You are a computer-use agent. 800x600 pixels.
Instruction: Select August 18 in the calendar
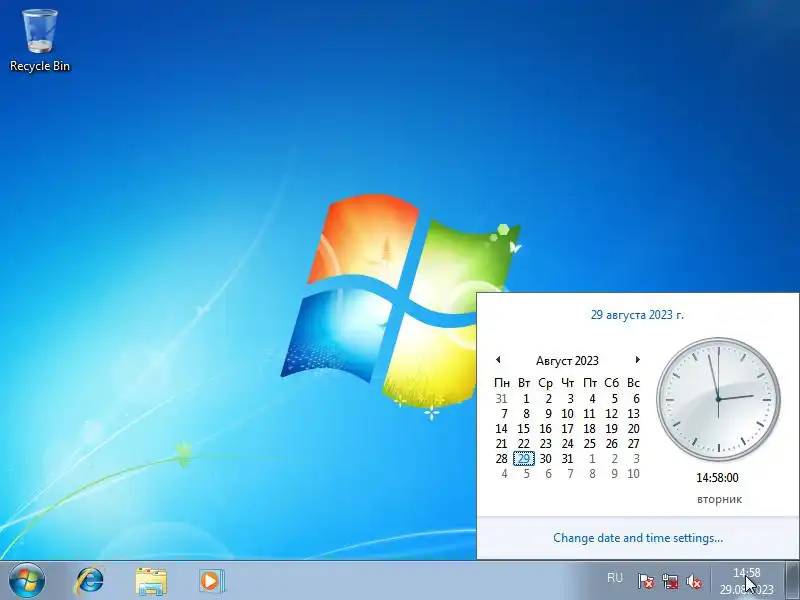point(589,429)
